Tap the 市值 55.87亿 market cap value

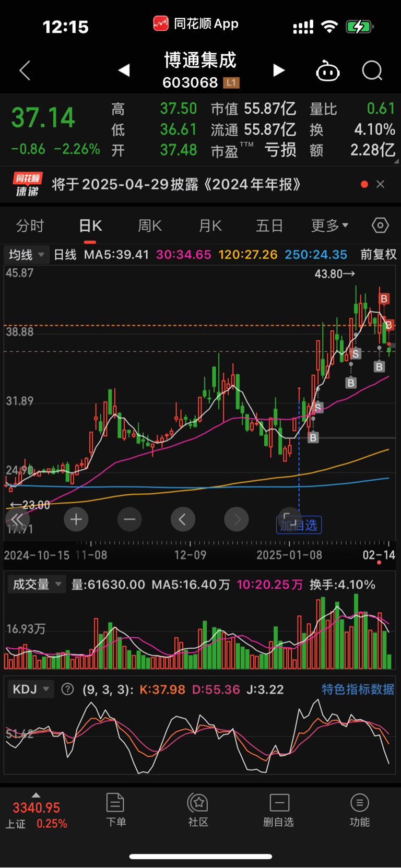253,109
